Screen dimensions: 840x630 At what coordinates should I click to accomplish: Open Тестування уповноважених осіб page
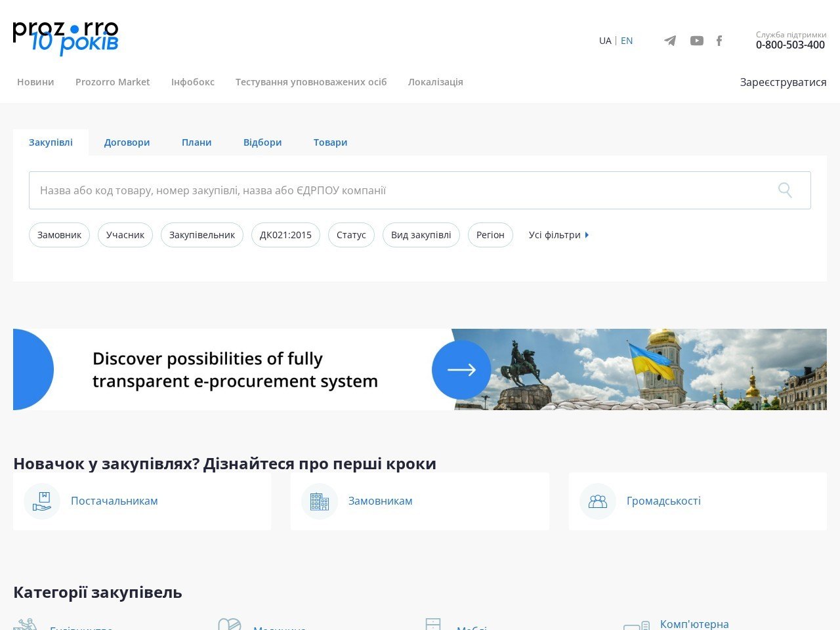[x=311, y=82]
